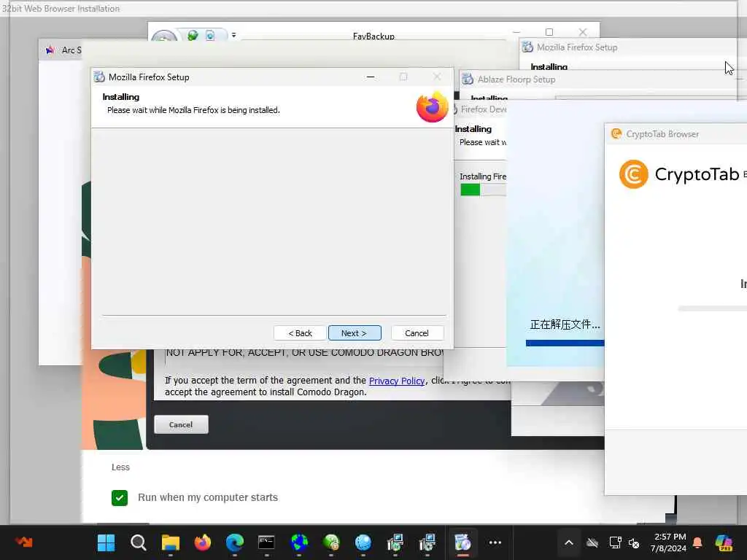This screenshot has width=747, height=560.
Task: Click the large orange CryptoTab logo
Action: [x=634, y=174]
